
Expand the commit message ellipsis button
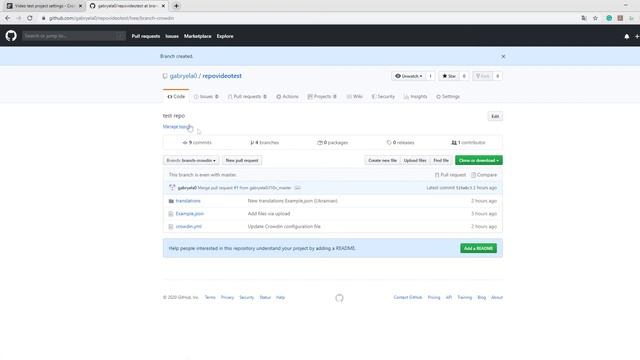click(x=297, y=188)
